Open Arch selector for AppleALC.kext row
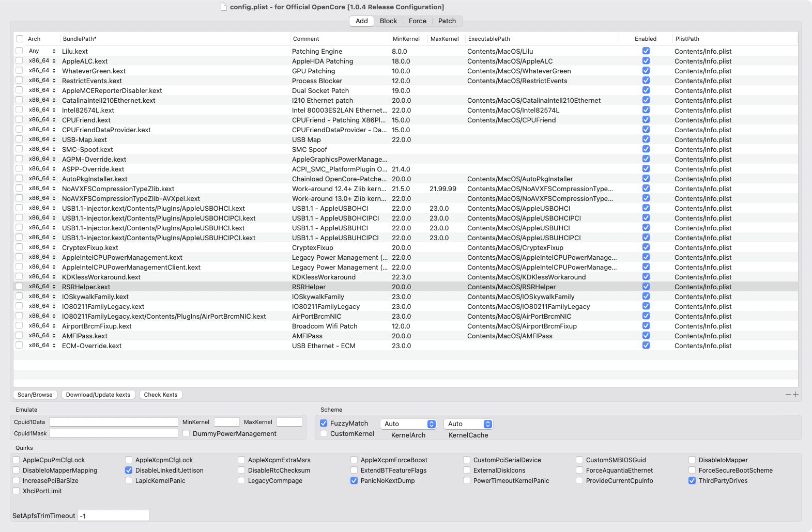The width and height of the screenshot is (812, 532). point(42,61)
